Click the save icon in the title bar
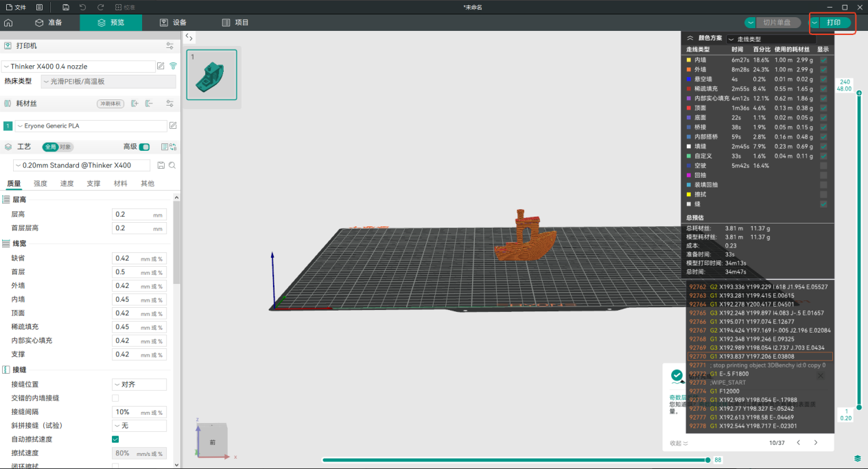 65,7
